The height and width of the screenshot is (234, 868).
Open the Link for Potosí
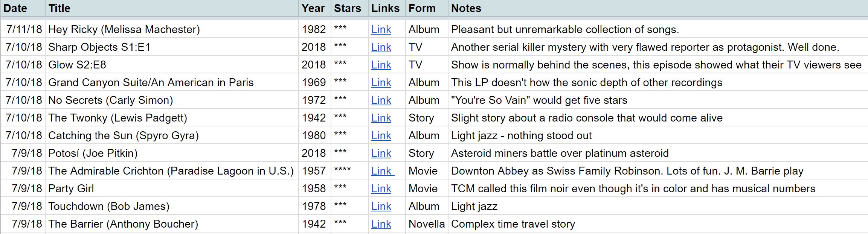tap(381, 153)
